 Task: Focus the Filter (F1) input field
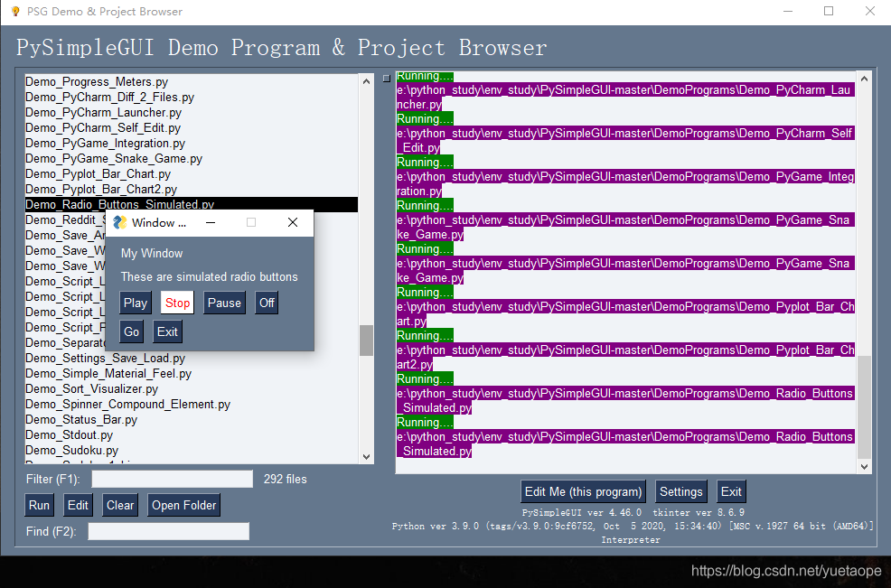173,479
